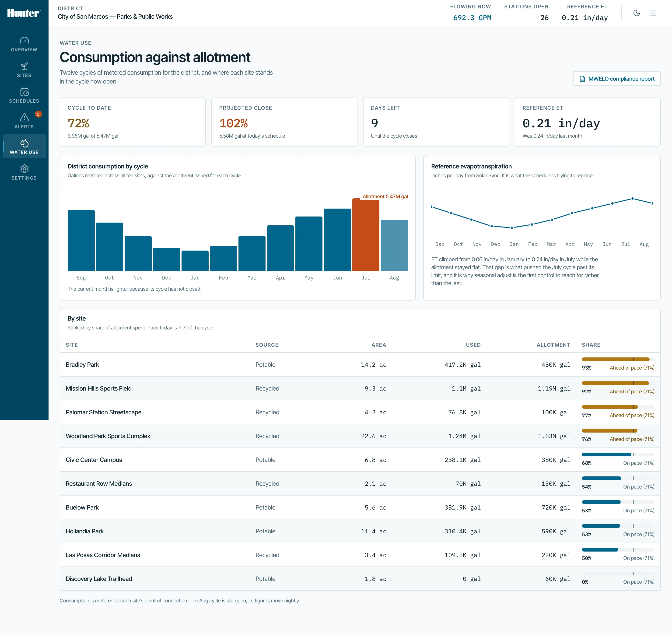This screenshot has width=672, height=636.
Task: Click the document icon on MWELO report button
Action: pyautogui.click(x=582, y=79)
